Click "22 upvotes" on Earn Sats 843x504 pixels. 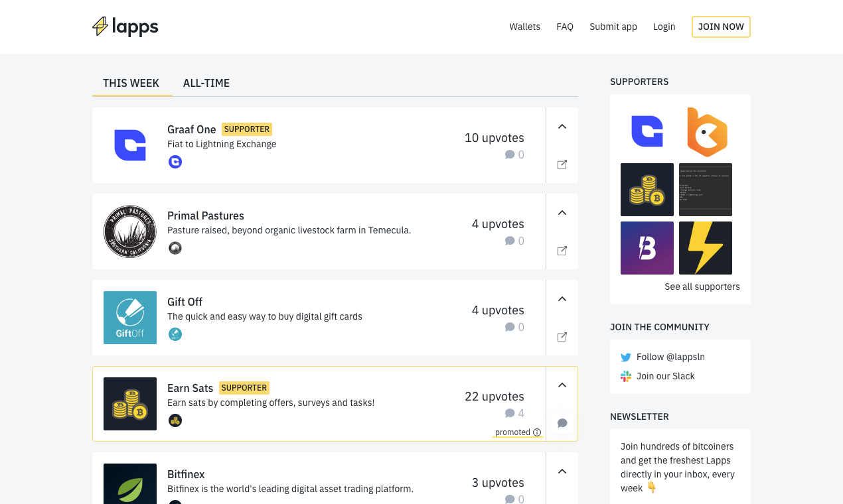click(495, 397)
